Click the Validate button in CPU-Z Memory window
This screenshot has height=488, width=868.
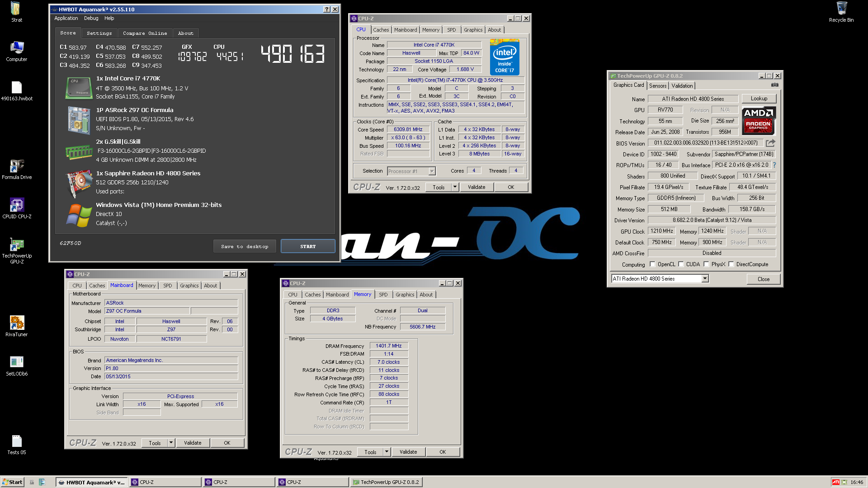pos(408,452)
